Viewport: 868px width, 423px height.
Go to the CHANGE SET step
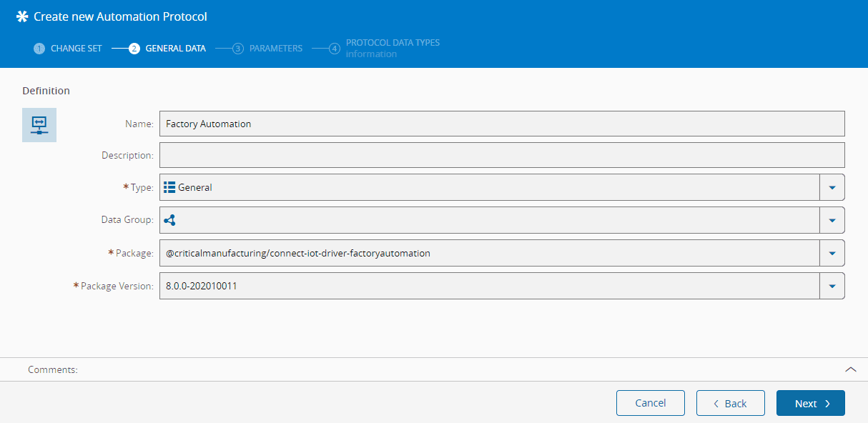tap(77, 49)
